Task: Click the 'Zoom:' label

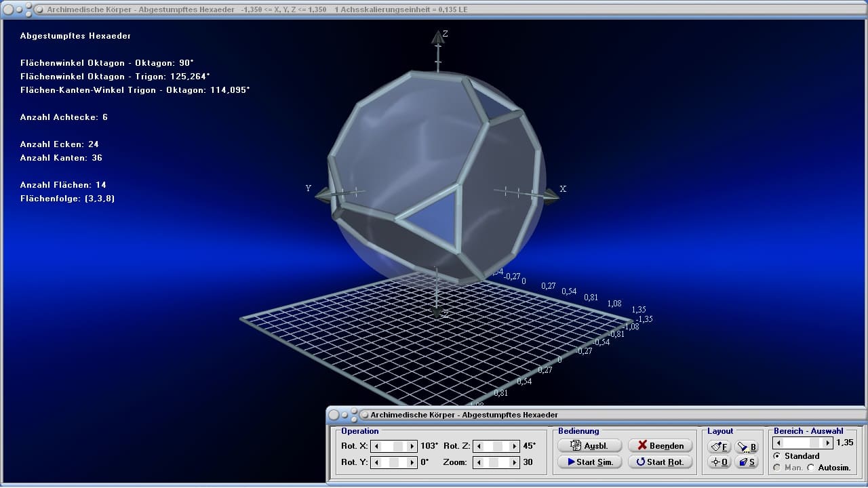Action: coord(455,462)
